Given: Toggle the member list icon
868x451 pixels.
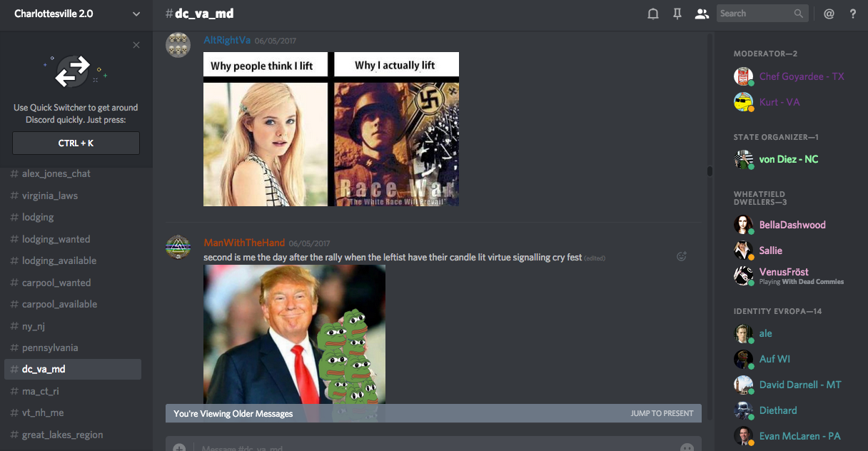Looking at the screenshot, I should [x=702, y=14].
